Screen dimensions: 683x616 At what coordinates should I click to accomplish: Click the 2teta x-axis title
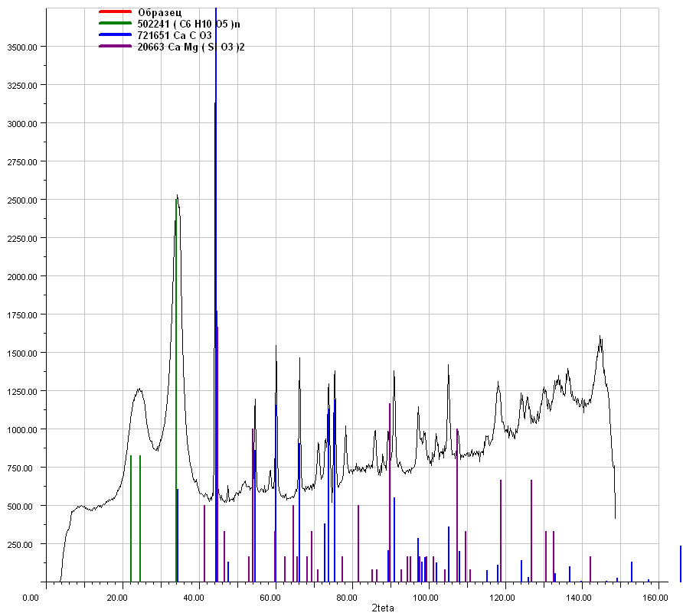382,608
